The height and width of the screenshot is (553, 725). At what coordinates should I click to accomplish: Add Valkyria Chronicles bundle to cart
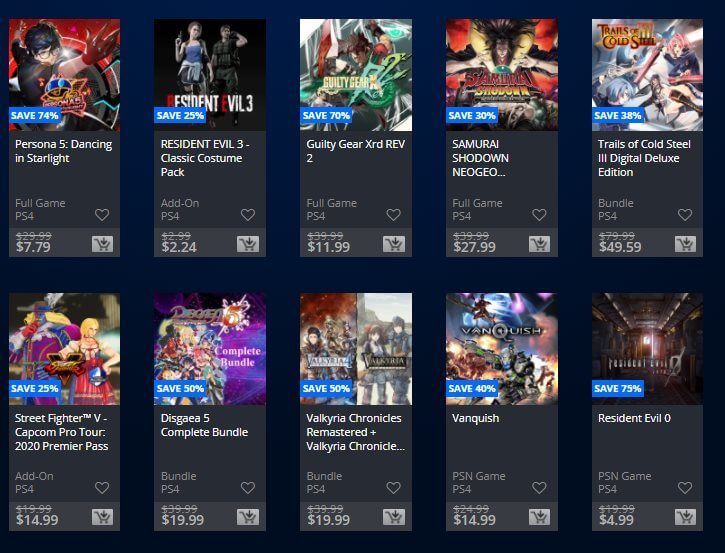(x=394, y=517)
